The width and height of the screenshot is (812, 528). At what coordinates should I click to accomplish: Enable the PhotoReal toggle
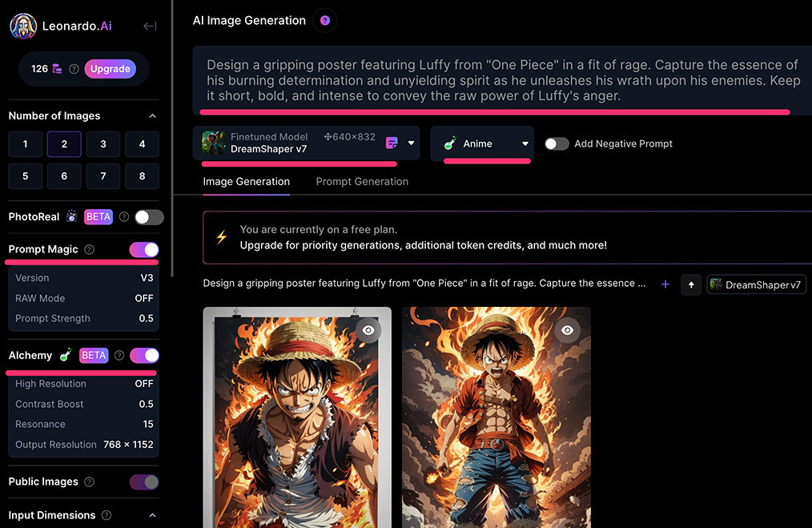[149, 217]
